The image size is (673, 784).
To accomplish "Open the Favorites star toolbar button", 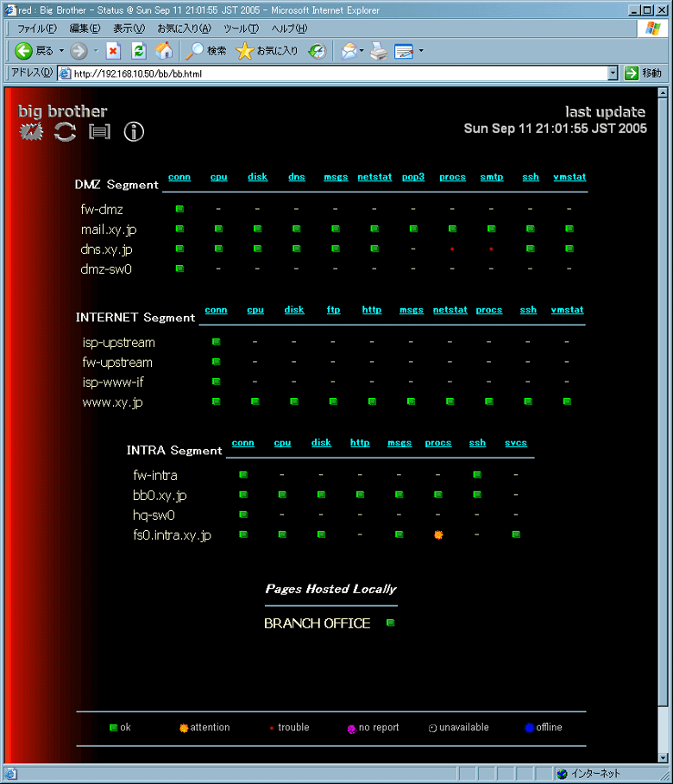I will pos(267,50).
